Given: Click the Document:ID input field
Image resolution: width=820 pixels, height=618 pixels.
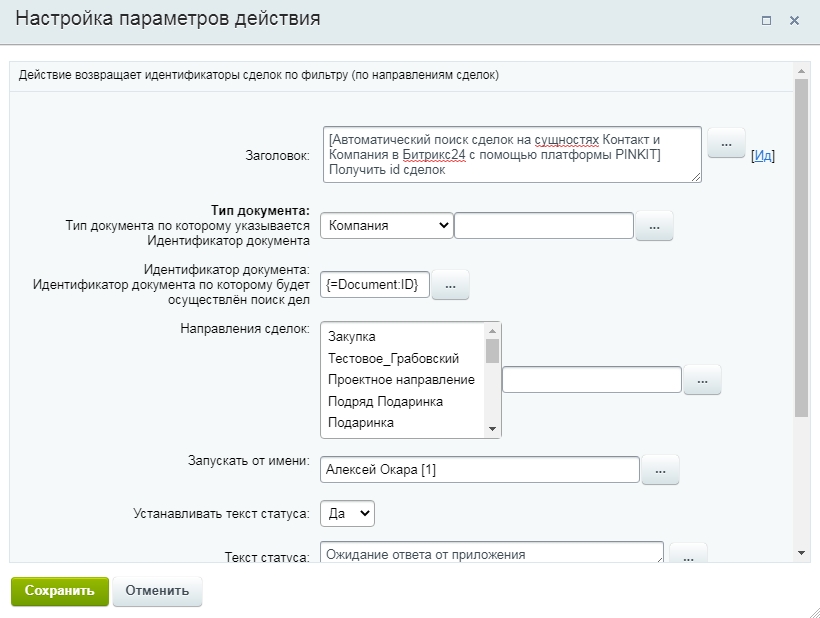Looking at the screenshot, I should click(x=375, y=284).
